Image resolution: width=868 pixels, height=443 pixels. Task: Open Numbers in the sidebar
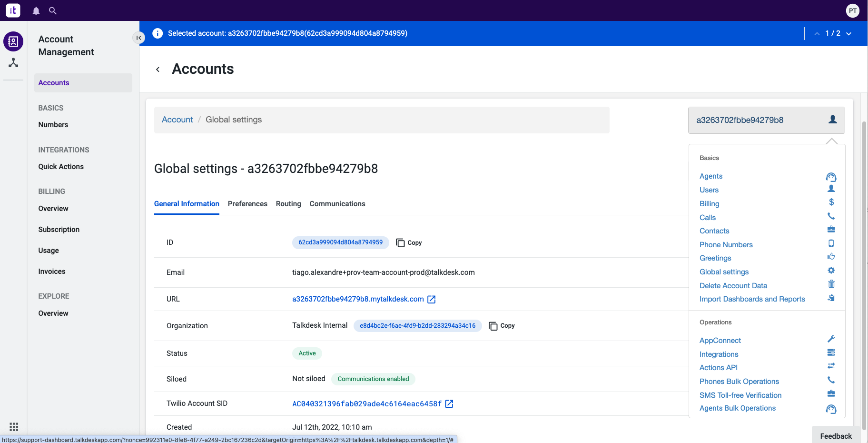tap(53, 125)
